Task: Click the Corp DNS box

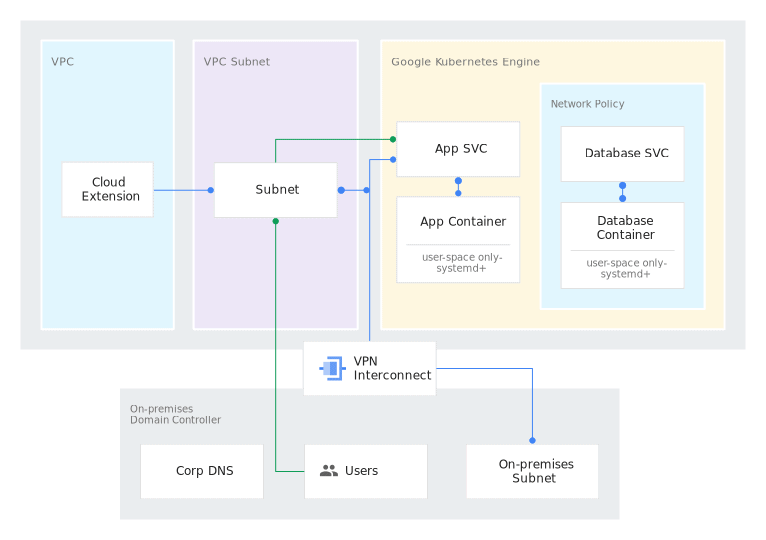Action: 203,471
